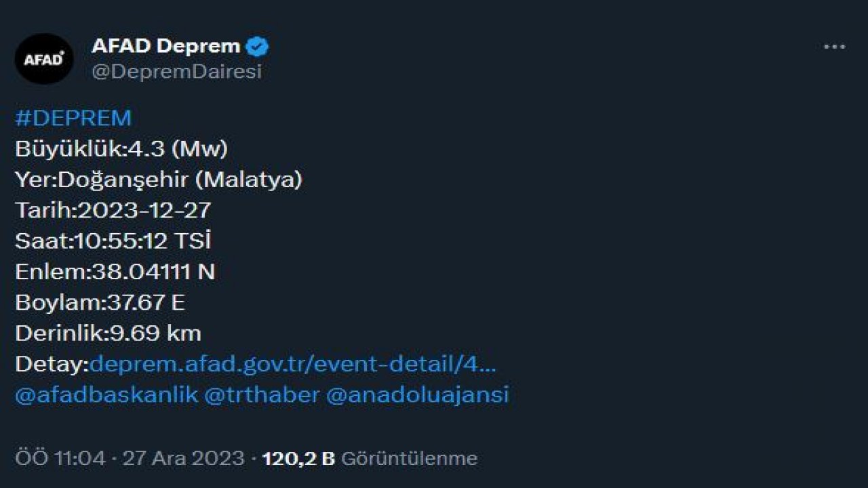Screen dimensions: 868x488
Task: Click the blue verified badge
Action: (x=257, y=45)
